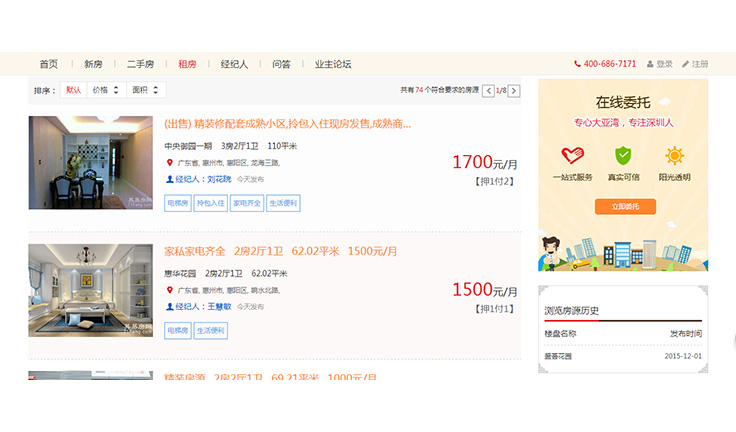Sort listings by 价格

106,90
